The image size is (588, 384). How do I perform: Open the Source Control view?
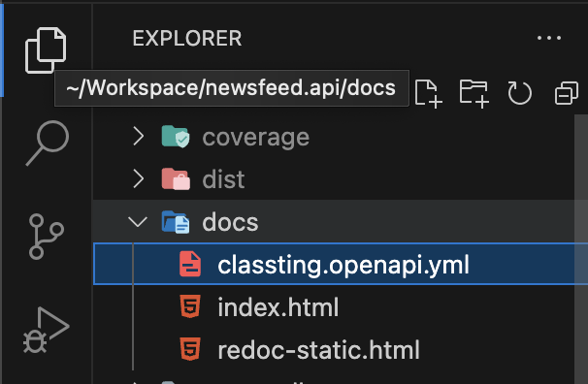47,237
